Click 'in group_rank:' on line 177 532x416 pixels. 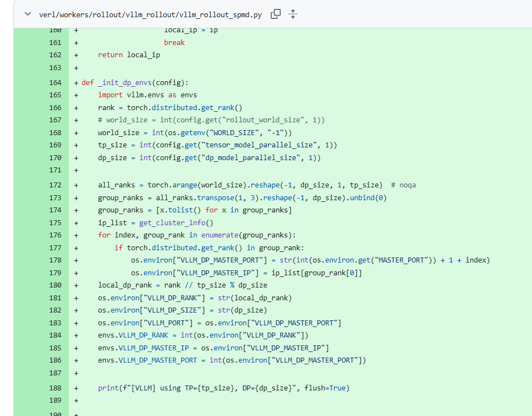click(x=275, y=247)
